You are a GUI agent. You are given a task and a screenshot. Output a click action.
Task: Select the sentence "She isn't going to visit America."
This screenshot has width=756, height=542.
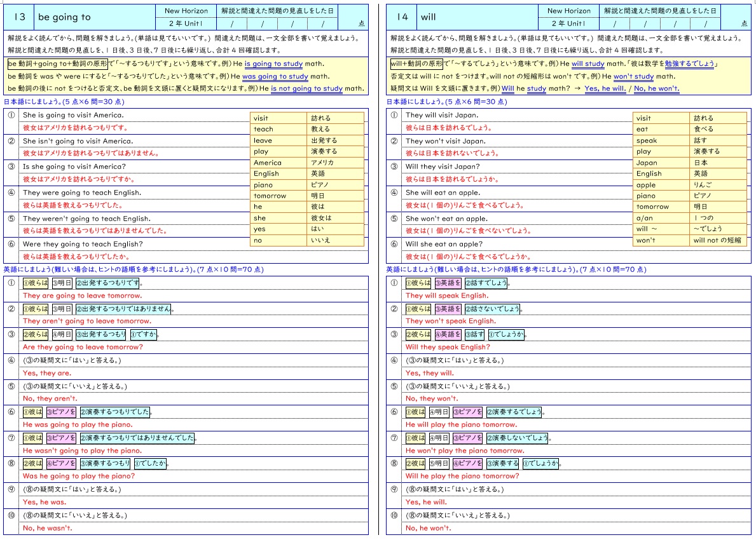pyautogui.click(x=78, y=141)
